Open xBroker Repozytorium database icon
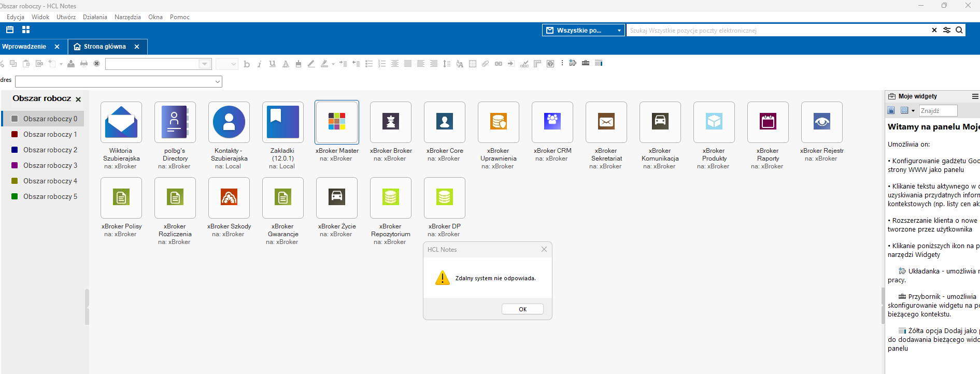The width and height of the screenshot is (980, 374). [x=391, y=198]
